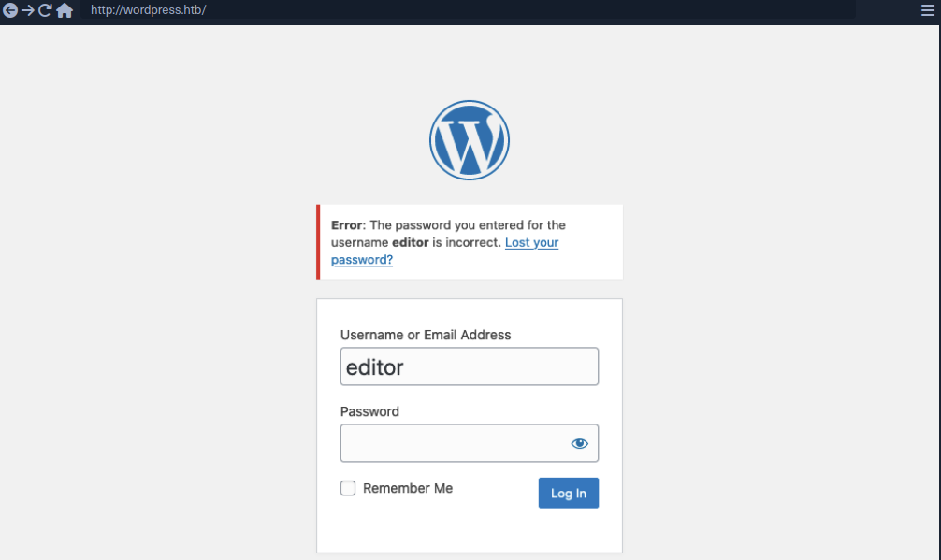Click the WordPress logo above the form
Image resolution: width=941 pixels, height=560 pixels.
pos(469,139)
